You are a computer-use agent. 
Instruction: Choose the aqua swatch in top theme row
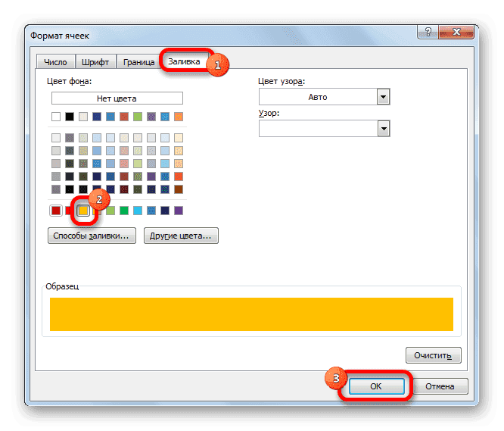tap(165, 117)
